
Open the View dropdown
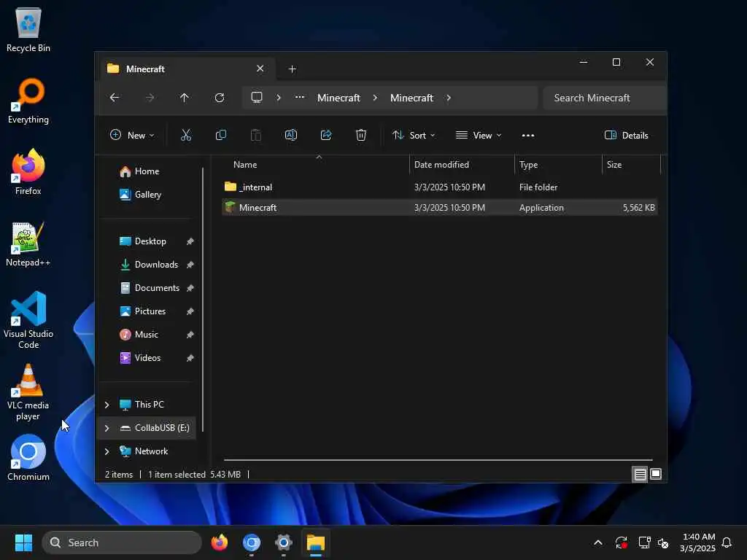pos(479,135)
